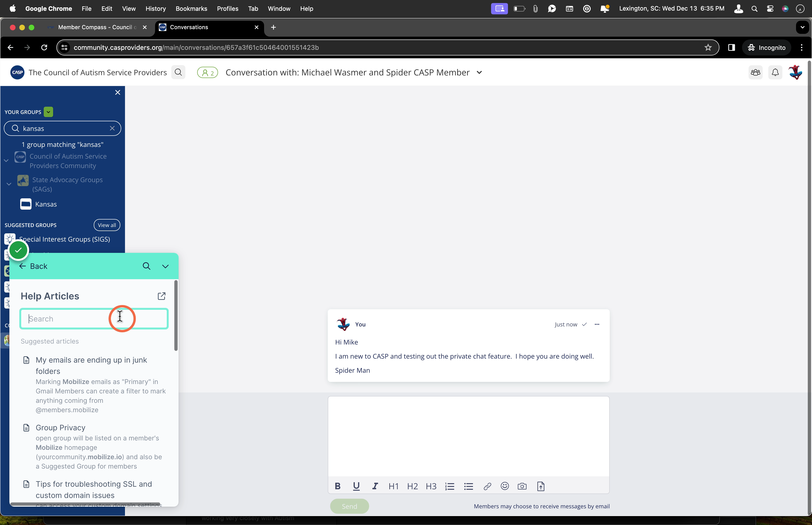812x525 pixels.
Task: Open macOS Control Center
Action: pyautogui.click(x=770, y=8)
